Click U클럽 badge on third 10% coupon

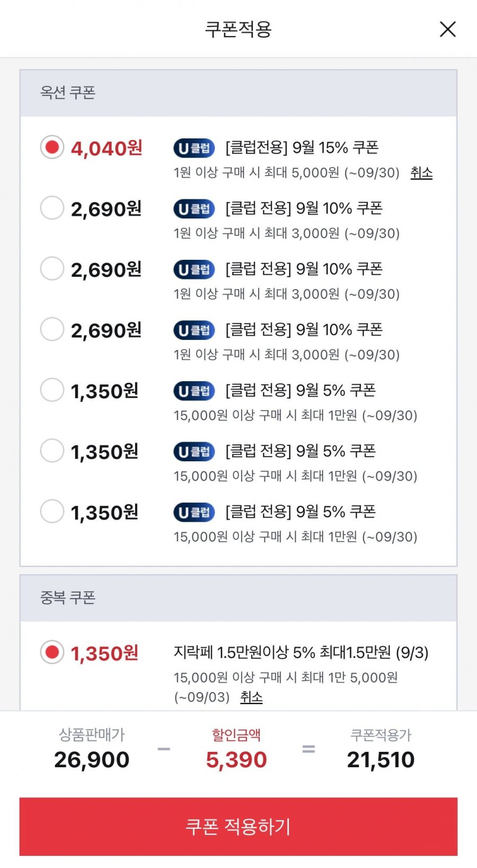point(194,330)
